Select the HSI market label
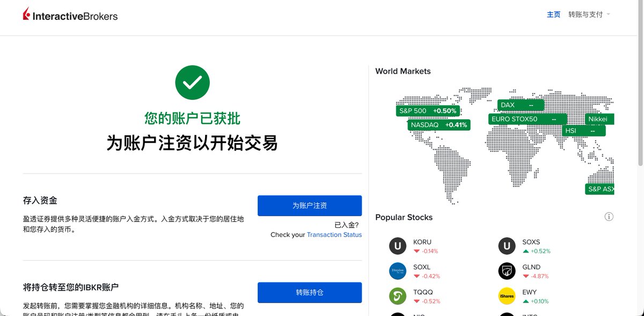The image size is (644, 316). pos(584,131)
